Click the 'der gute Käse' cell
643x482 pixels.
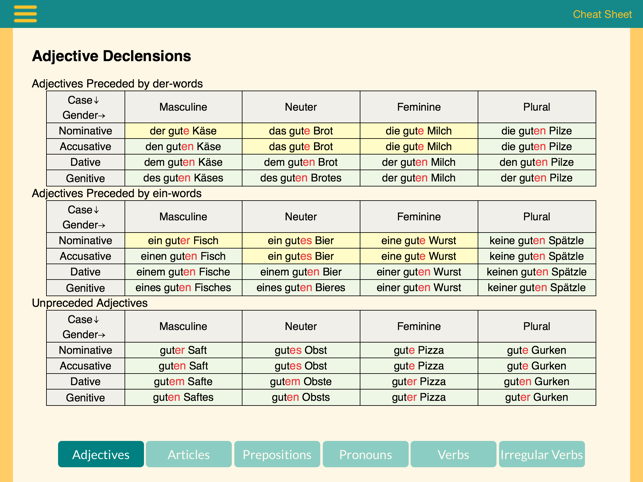(x=183, y=131)
